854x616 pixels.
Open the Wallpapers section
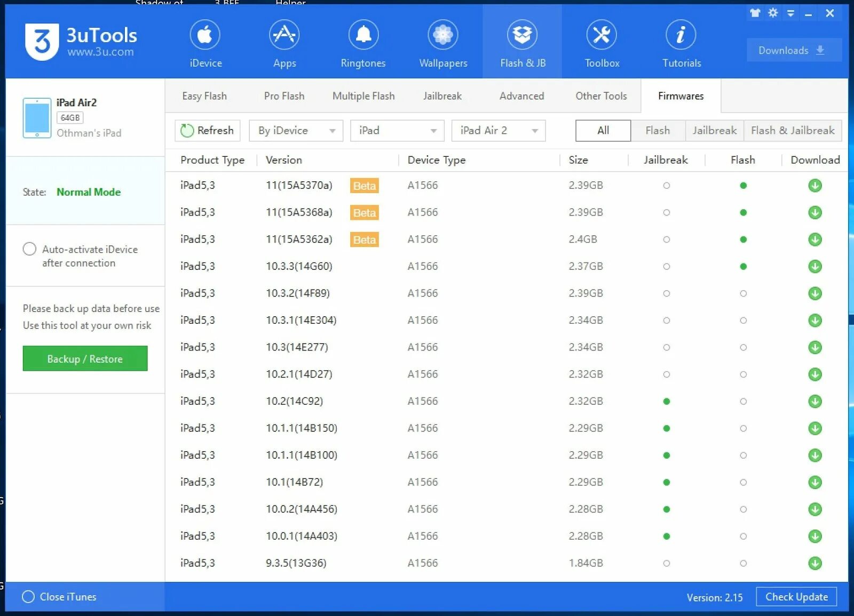tap(443, 44)
